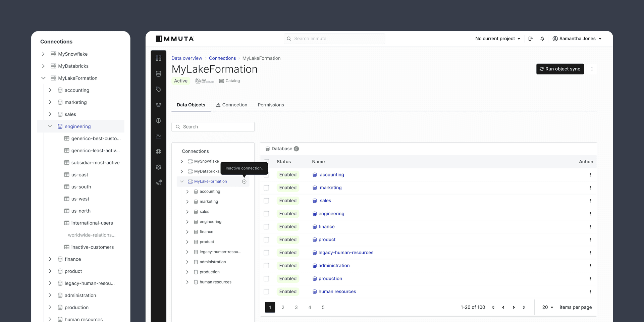Open row actions menu for legacy-human-resources
The width and height of the screenshot is (644, 322).
point(591,253)
